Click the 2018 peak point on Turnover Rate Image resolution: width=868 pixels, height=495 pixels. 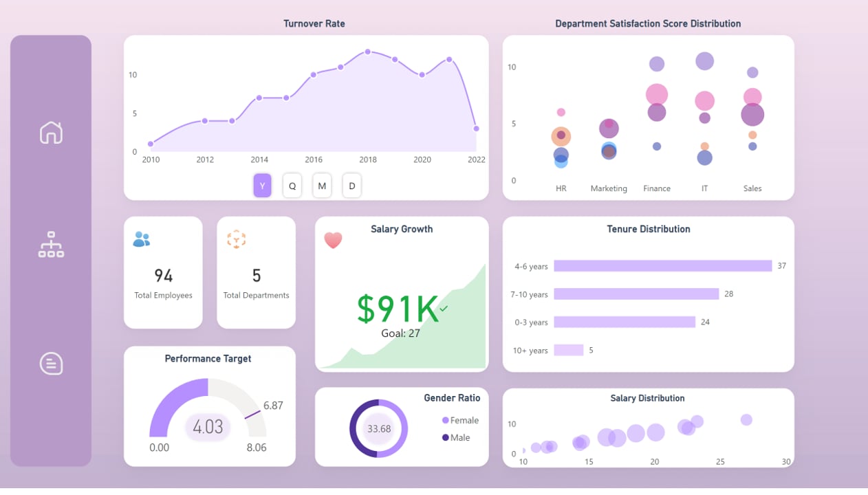click(x=368, y=52)
